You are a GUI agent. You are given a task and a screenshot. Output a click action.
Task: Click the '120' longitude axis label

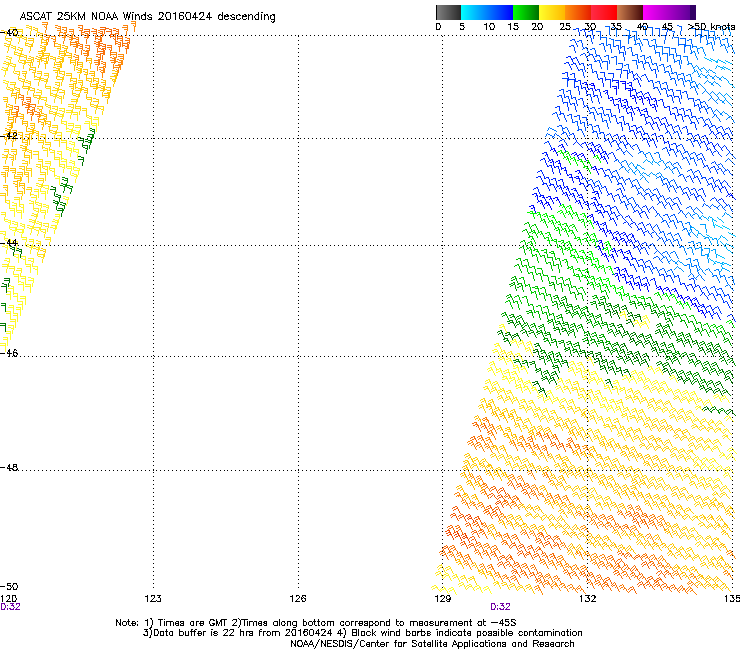[8, 599]
